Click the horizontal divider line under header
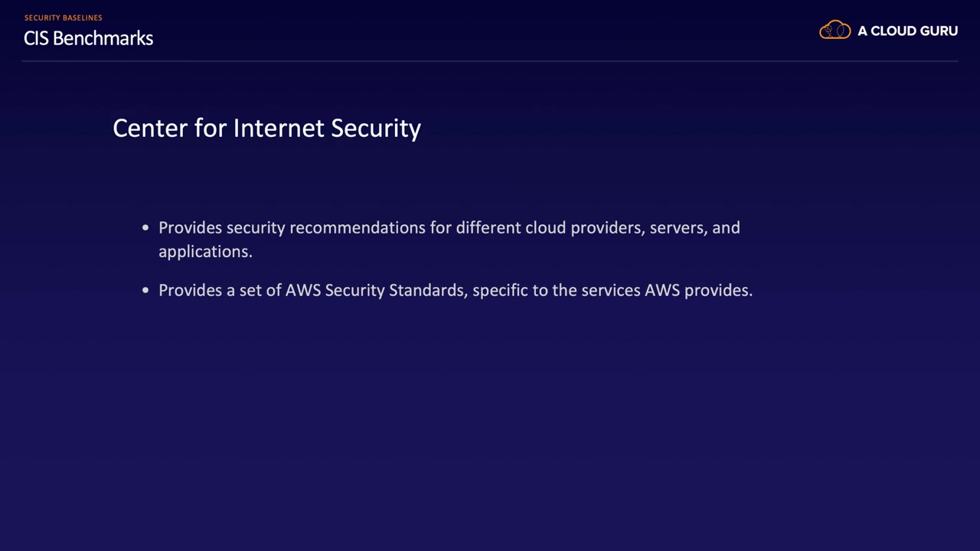The height and width of the screenshot is (551, 980). [x=490, y=60]
